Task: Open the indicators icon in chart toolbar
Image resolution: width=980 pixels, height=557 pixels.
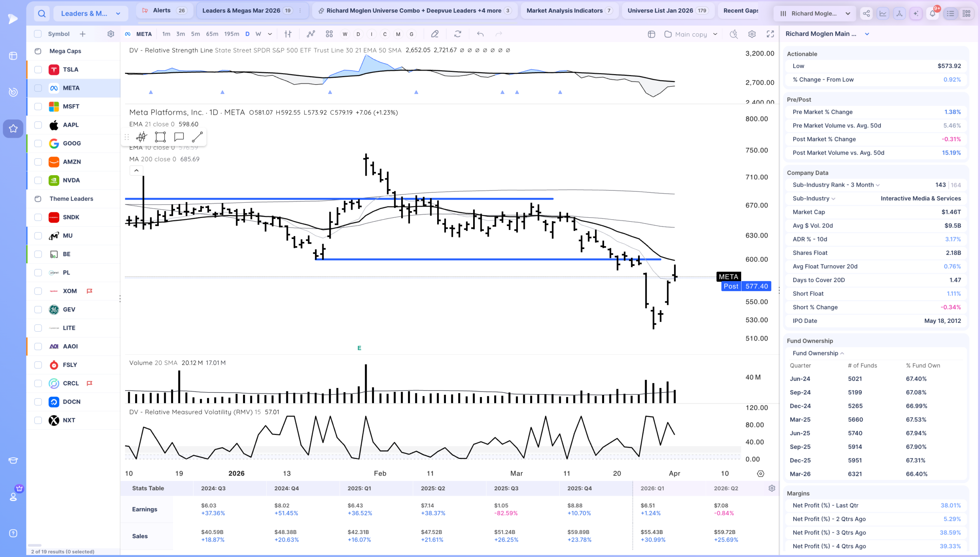Action: tap(311, 34)
